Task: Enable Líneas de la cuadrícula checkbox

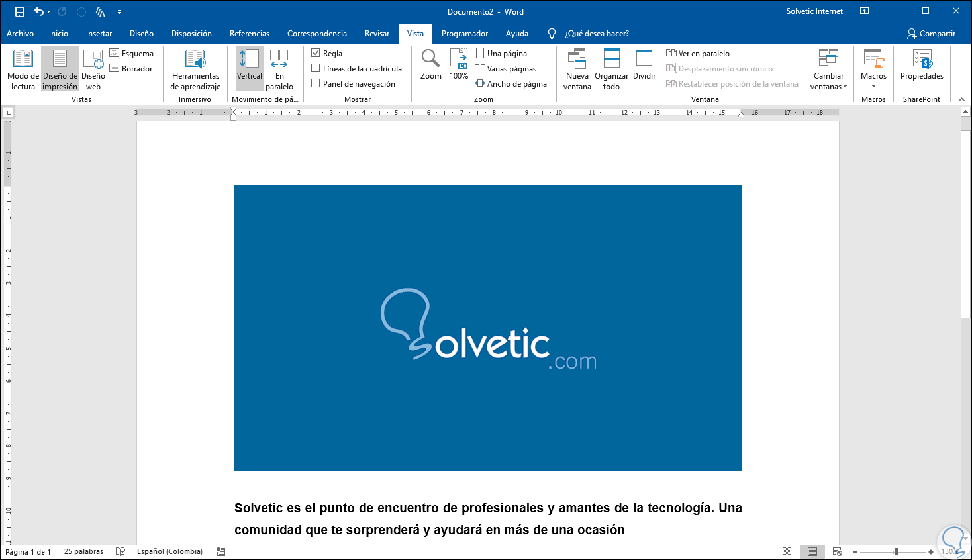Action: [x=316, y=68]
